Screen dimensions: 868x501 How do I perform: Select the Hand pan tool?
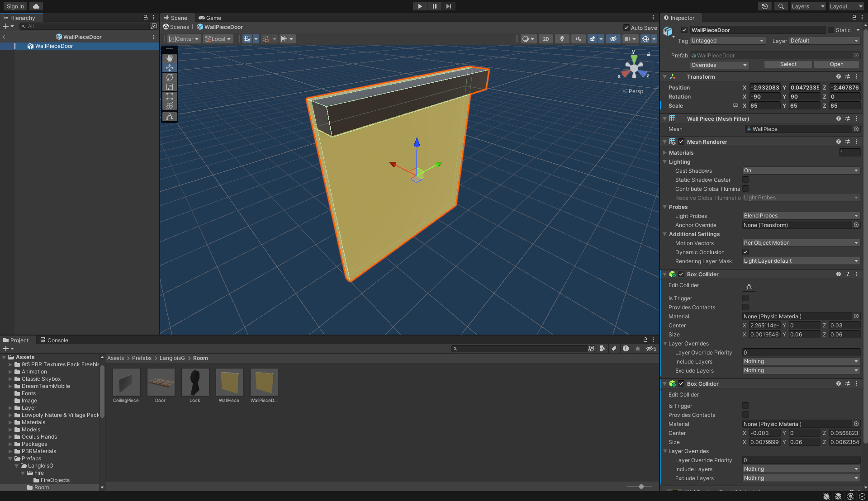point(169,58)
